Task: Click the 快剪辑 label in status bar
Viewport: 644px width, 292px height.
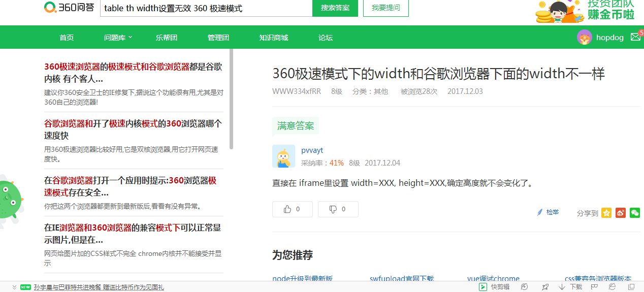Action: point(500,287)
